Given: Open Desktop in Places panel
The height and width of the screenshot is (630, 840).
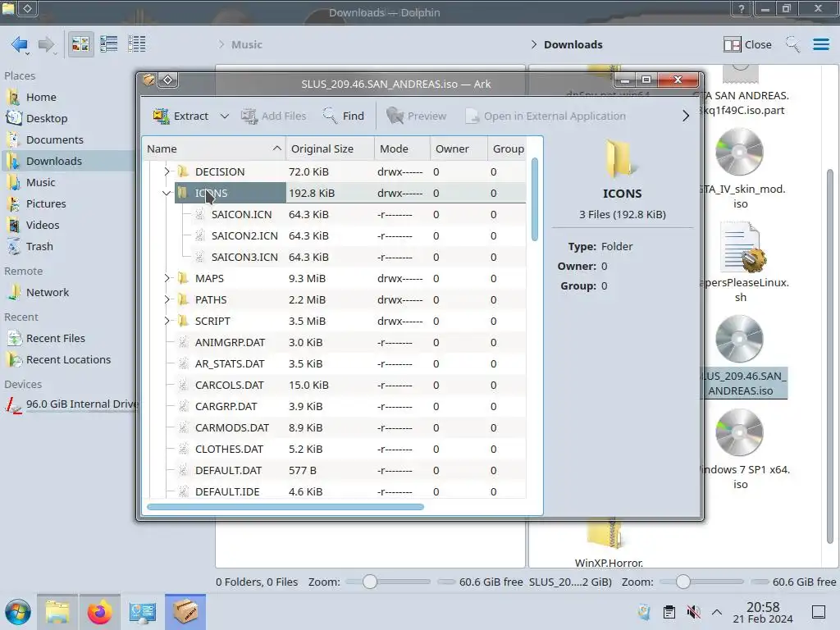Looking at the screenshot, I should click(47, 118).
